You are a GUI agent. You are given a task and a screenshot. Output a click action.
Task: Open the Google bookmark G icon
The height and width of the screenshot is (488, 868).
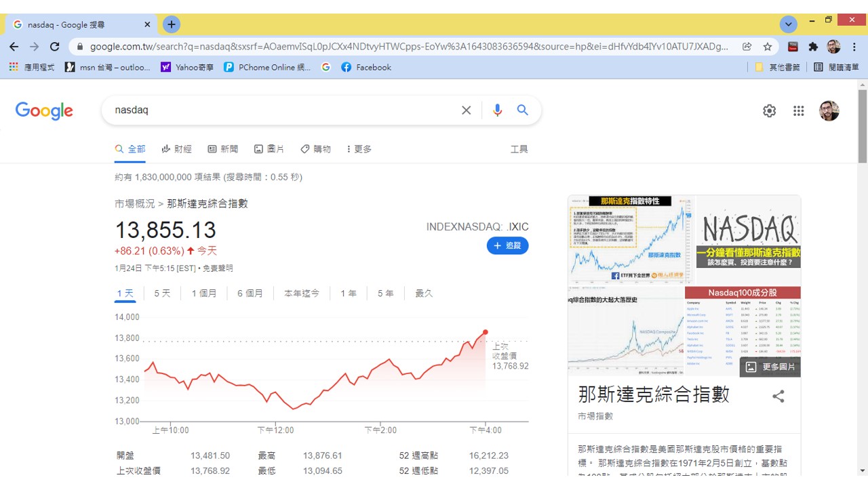(326, 67)
